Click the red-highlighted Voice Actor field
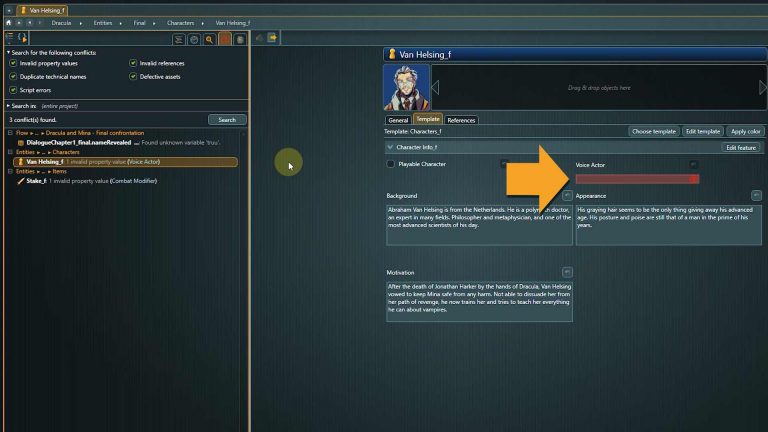This screenshot has width=768, height=432. point(637,179)
